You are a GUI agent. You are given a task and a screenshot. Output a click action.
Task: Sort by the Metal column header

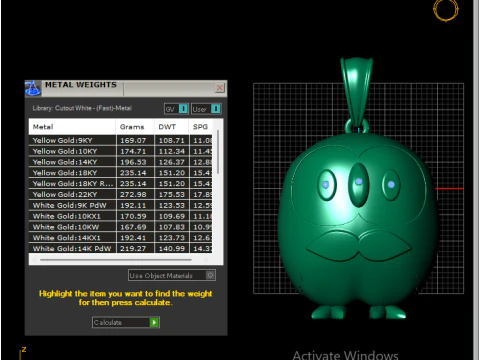click(x=72, y=127)
